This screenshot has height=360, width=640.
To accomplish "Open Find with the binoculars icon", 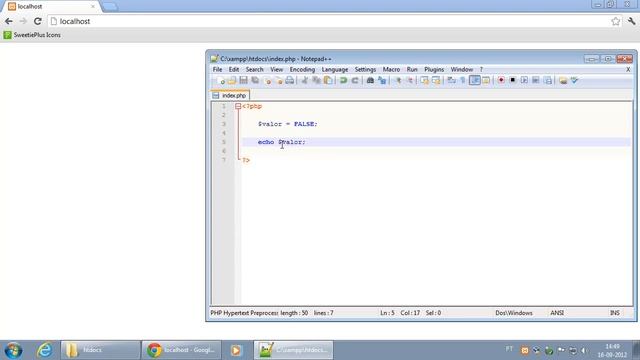I will click(x=370, y=80).
